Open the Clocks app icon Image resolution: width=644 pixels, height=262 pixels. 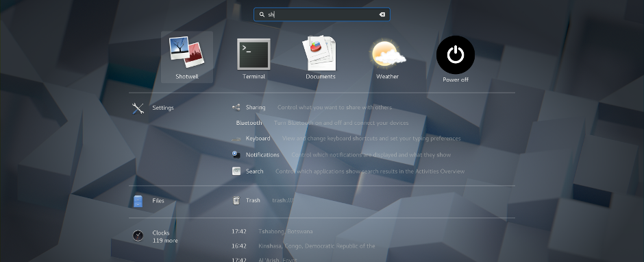138,236
